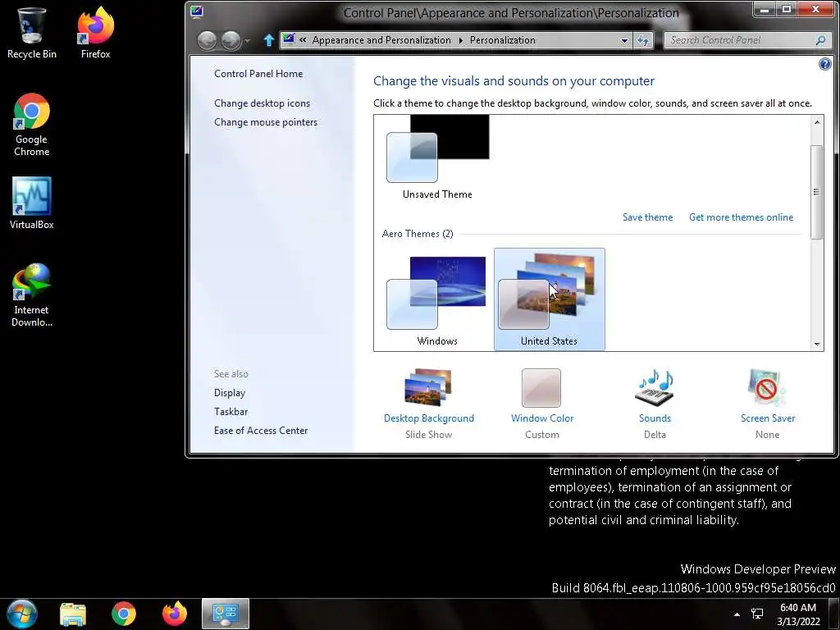
Task: Click the Back navigation button
Action: [x=207, y=41]
